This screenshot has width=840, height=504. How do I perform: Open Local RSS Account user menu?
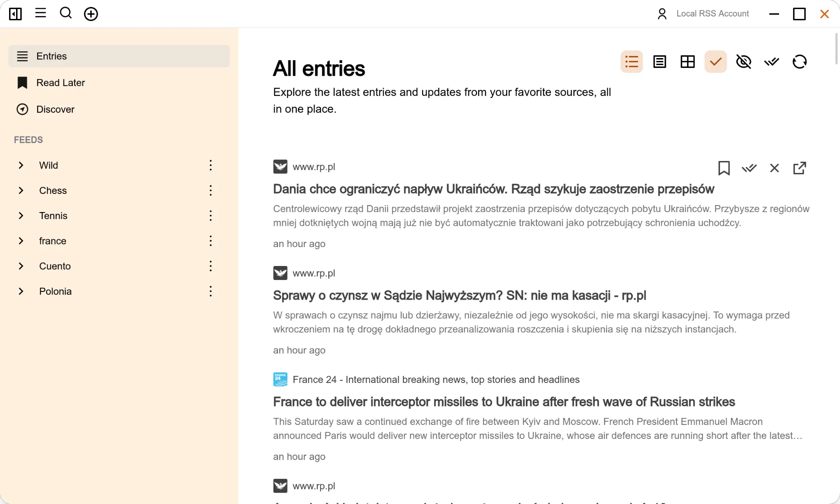point(702,14)
